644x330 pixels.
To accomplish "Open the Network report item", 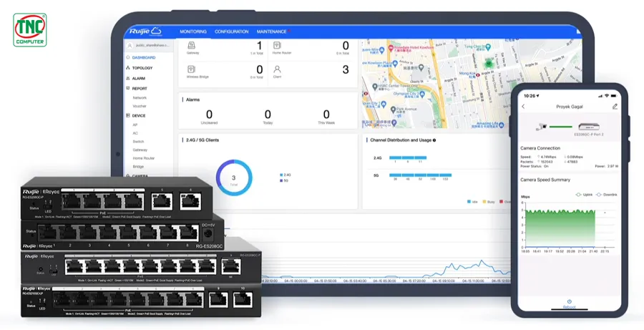I will (140, 98).
